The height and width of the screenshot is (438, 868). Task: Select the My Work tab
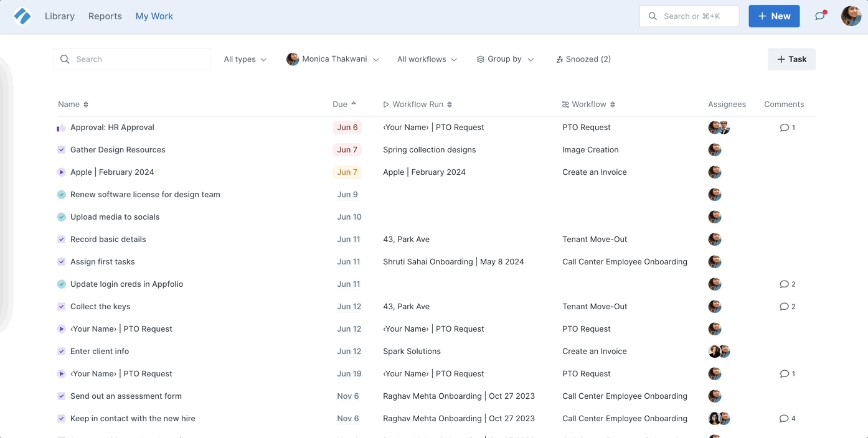[154, 16]
